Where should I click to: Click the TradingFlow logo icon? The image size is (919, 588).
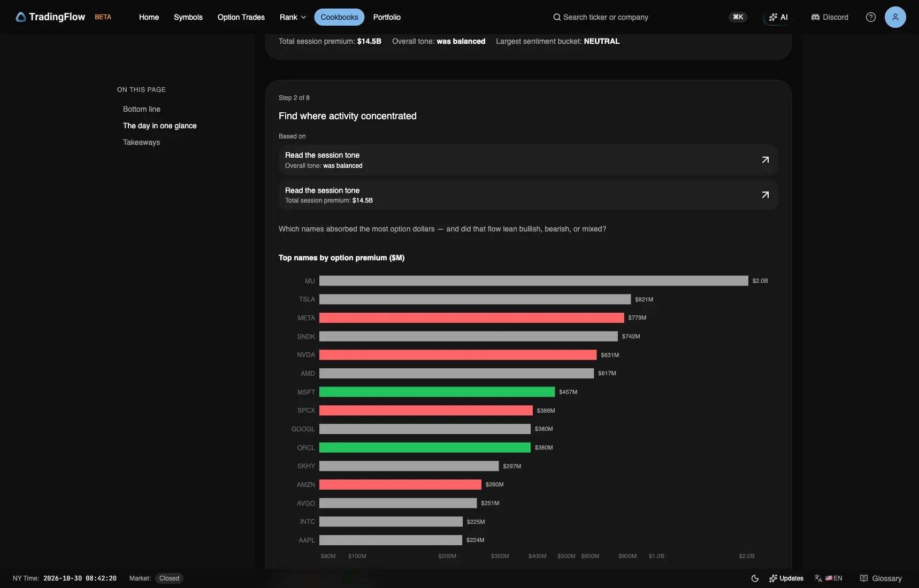21,17
